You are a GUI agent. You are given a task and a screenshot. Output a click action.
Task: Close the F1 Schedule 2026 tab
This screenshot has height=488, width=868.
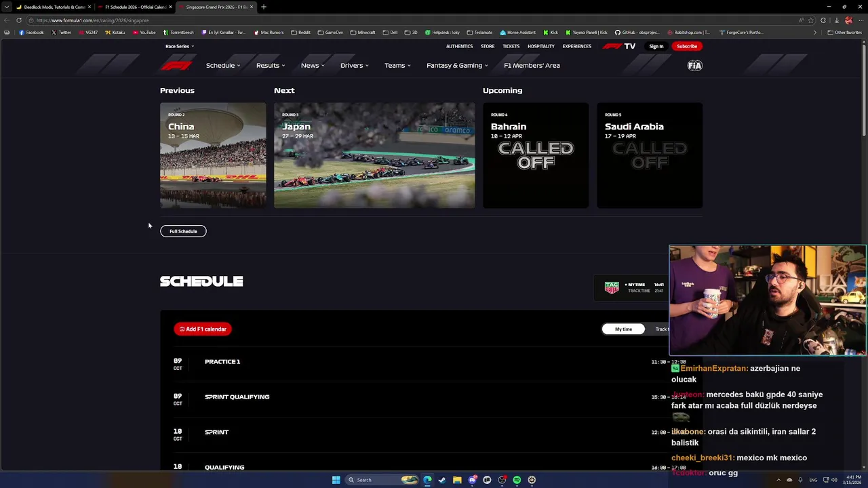(170, 7)
